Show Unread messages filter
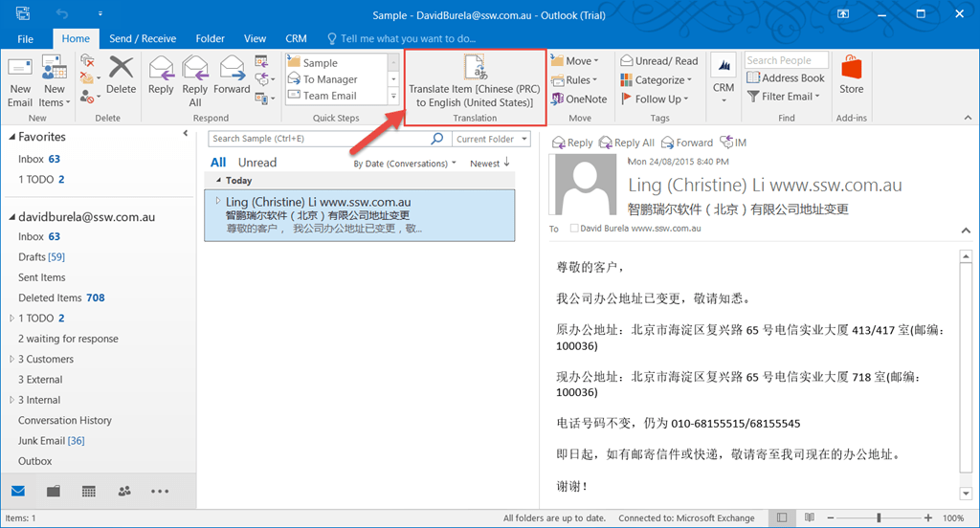Screen dimensions: 980x528 (x=256, y=163)
